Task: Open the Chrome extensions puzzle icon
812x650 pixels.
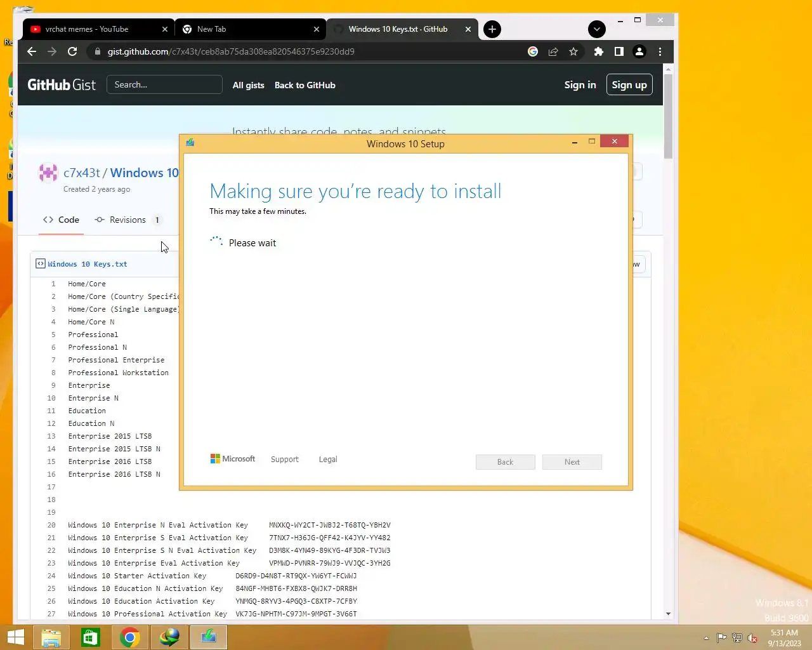Action: 598,51
